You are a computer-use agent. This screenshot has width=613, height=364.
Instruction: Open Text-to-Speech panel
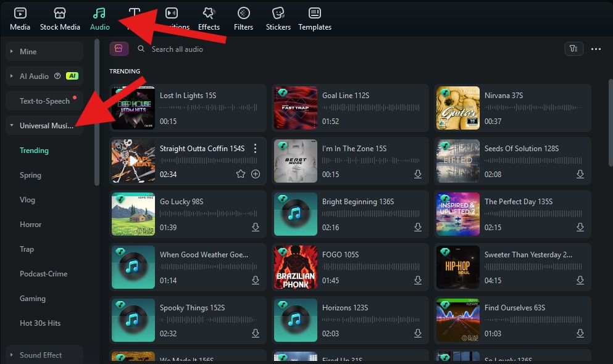[44, 101]
